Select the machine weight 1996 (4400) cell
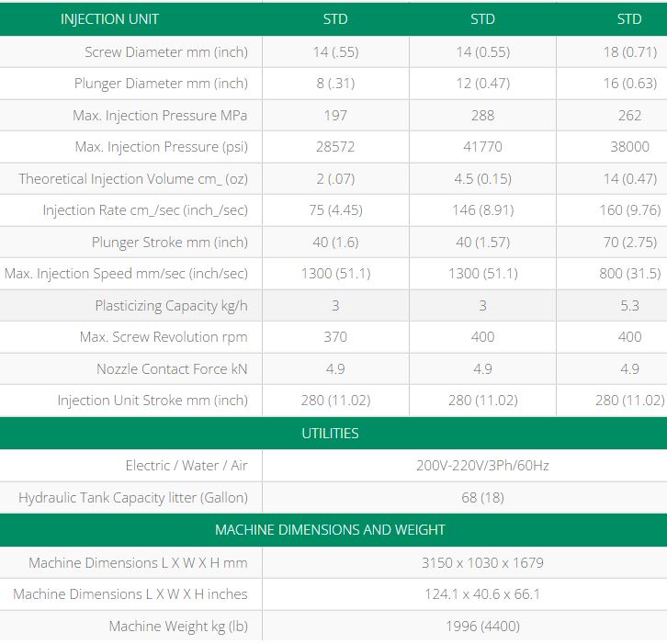Image resolution: width=667 pixels, height=644 pixels. pos(482,627)
